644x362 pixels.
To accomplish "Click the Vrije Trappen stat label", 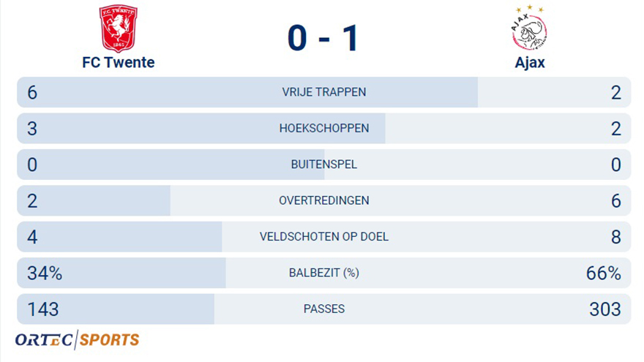I will coord(323,93).
